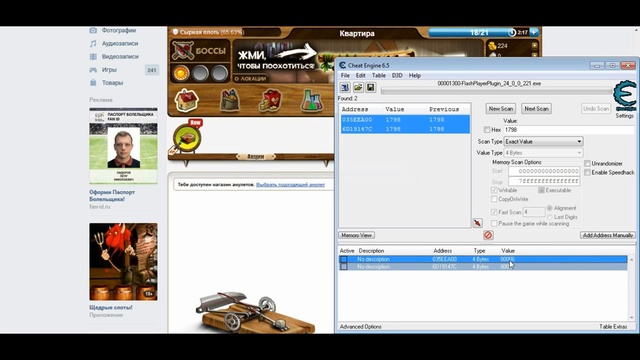
Task: Click the open folder icon in Cheat Engine
Action: [x=358, y=87]
